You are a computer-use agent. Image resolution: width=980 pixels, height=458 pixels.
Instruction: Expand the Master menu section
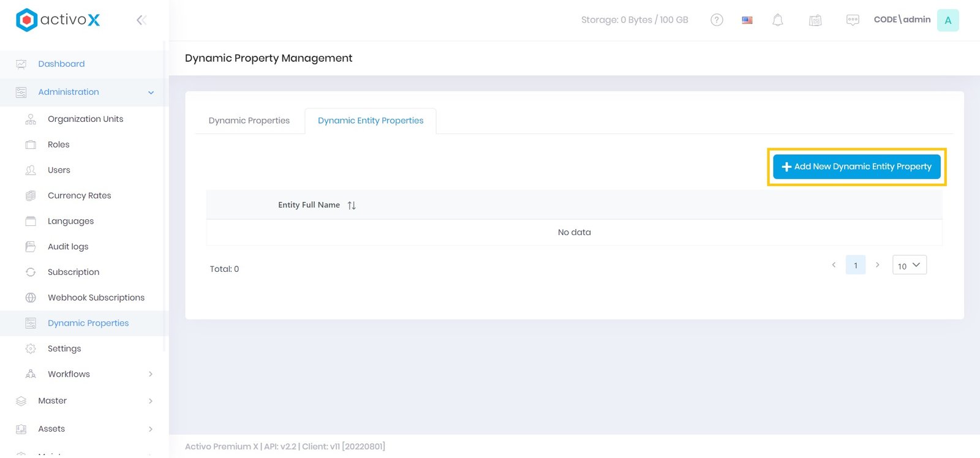(x=151, y=401)
